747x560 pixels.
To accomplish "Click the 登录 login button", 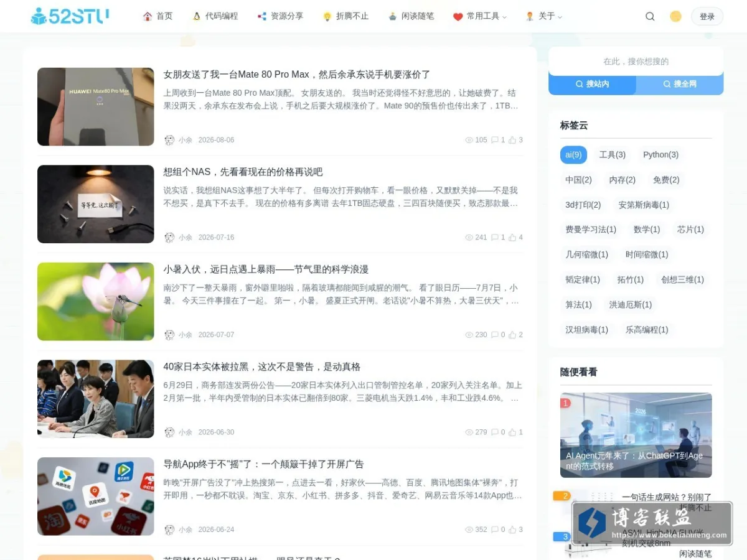I will [x=707, y=17].
